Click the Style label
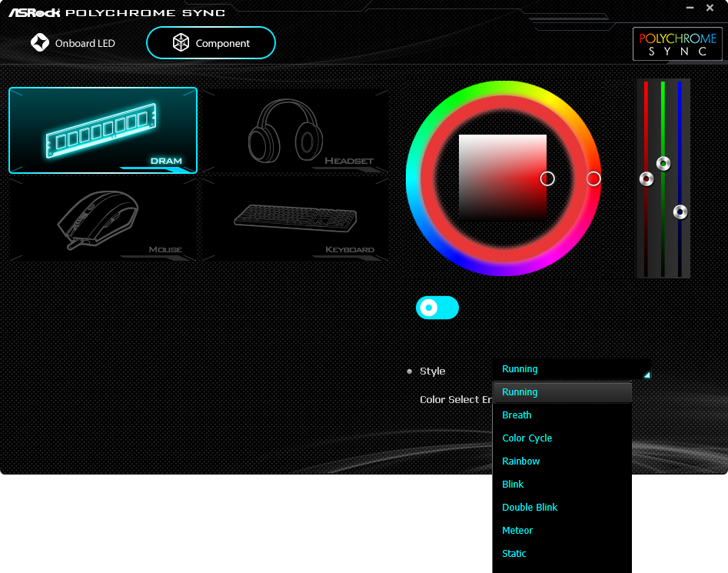The image size is (728, 573). [432, 371]
